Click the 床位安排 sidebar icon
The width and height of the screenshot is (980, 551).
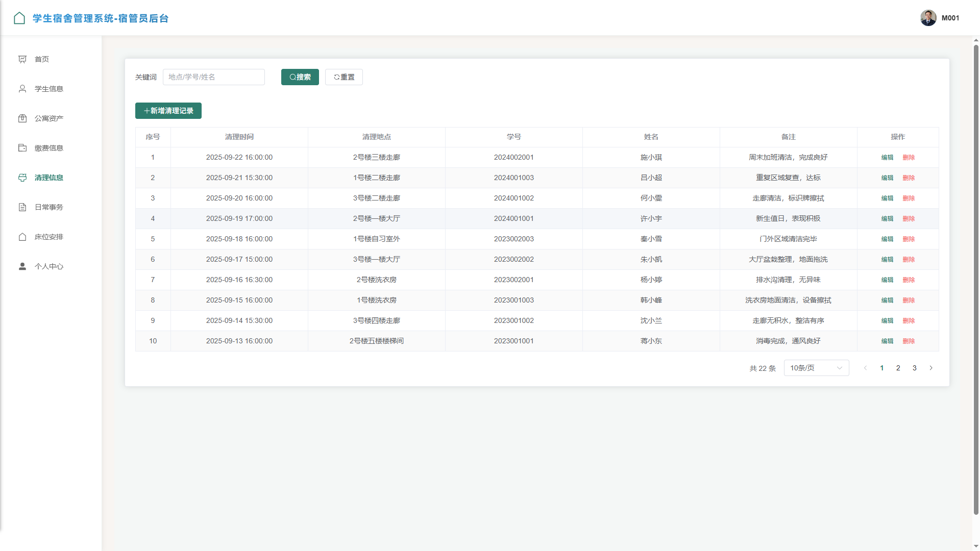pos(22,237)
